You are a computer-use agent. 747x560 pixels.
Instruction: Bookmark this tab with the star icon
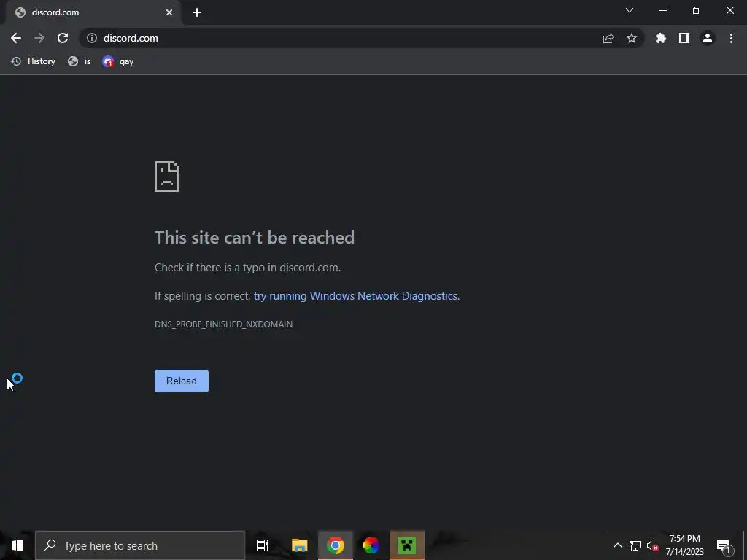632,38
